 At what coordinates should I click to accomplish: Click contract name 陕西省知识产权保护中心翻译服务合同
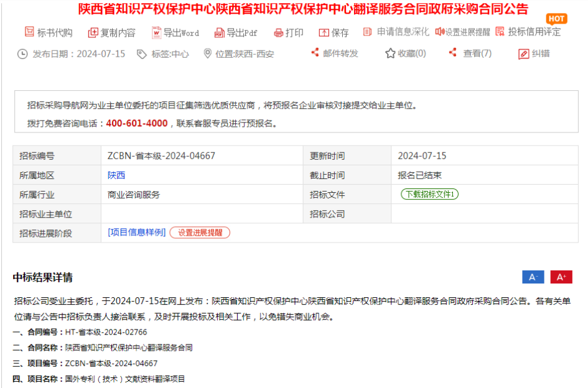(129, 348)
